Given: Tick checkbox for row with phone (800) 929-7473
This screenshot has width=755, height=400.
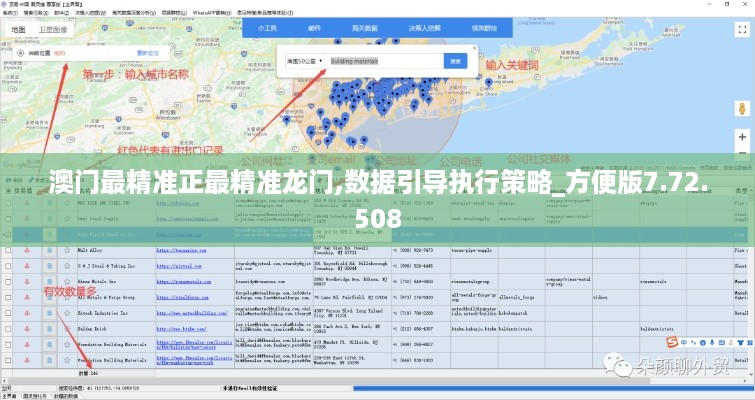Looking at the screenshot, I should pos(8,250).
